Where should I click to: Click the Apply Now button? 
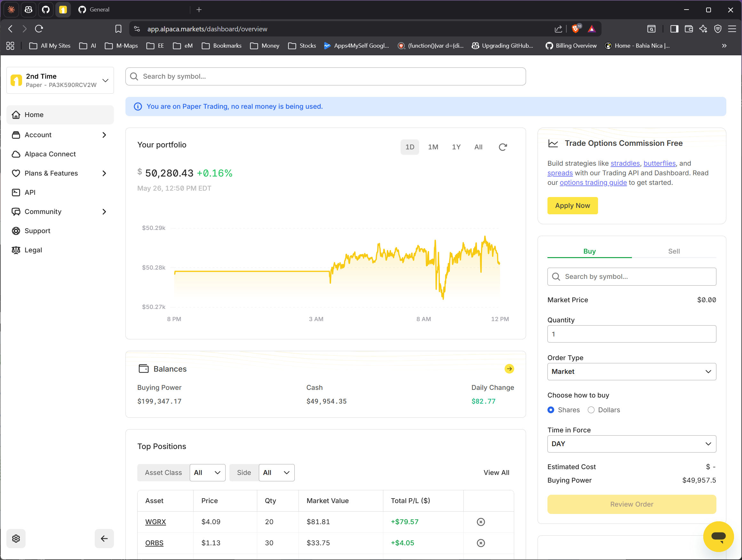(572, 205)
